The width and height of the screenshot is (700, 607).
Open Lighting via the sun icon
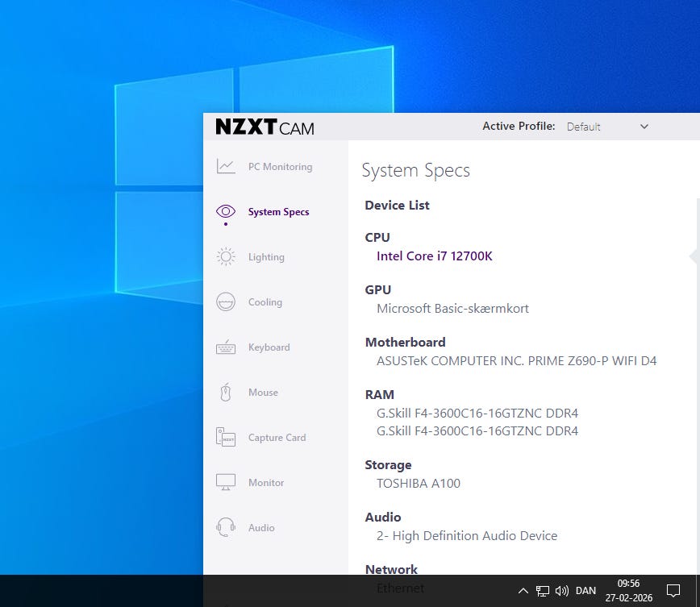[225, 257]
